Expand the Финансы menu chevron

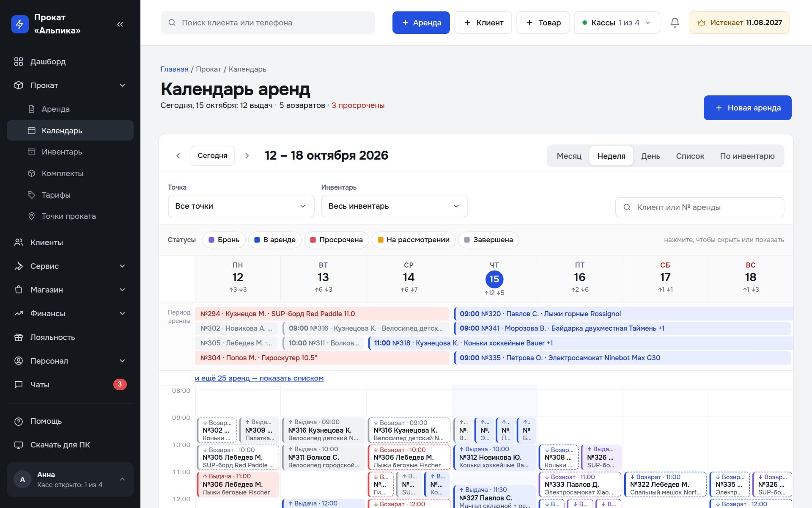click(x=122, y=314)
